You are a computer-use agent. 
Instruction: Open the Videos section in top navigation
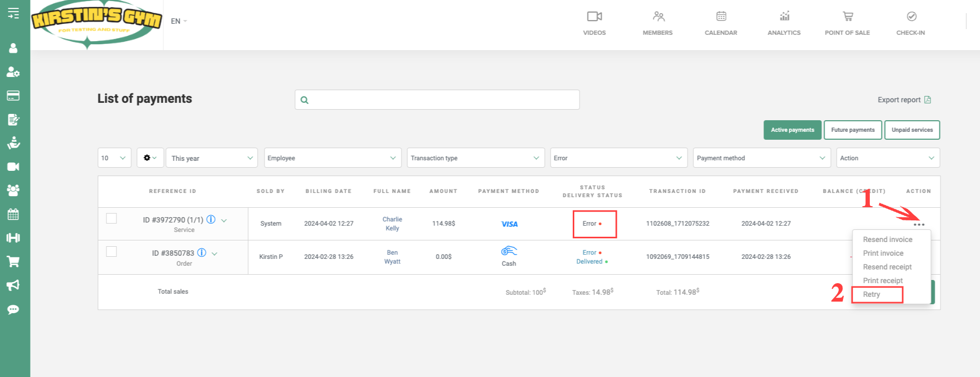click(x=594, y=17)
